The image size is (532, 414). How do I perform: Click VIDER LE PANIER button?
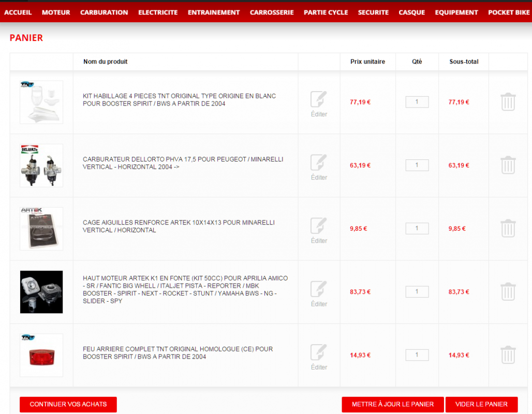tap(481, 405)
